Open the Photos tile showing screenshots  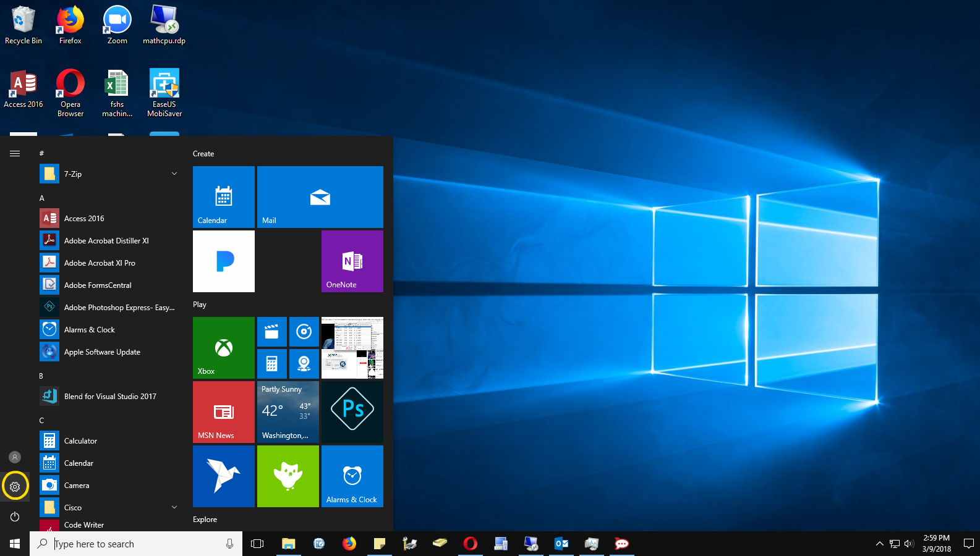tap(352, 348)
